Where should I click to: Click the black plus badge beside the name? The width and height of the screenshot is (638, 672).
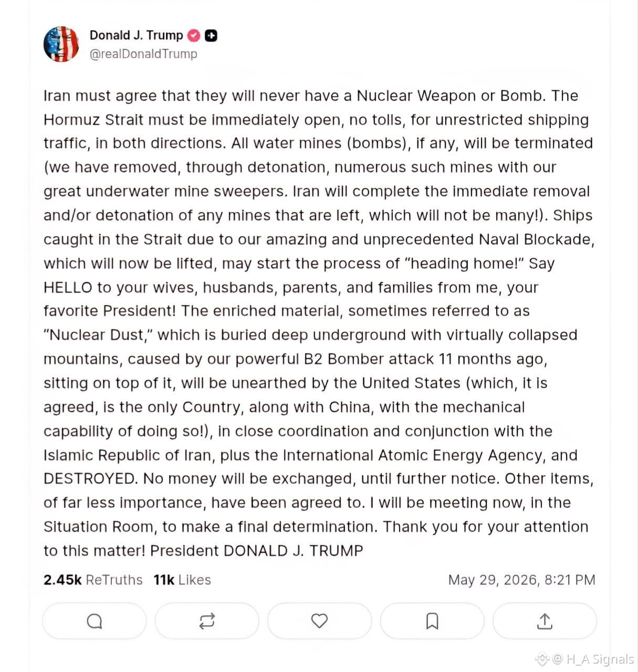[211, 36]
